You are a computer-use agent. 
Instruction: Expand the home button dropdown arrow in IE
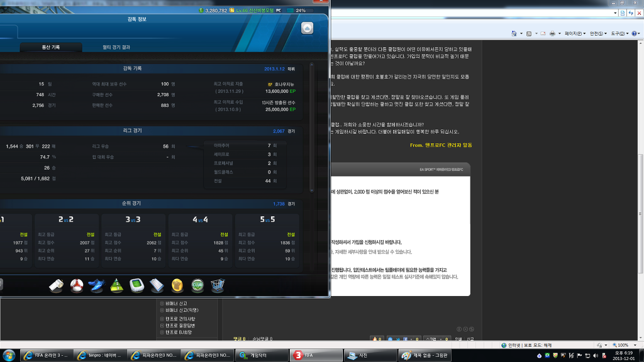(x=521, y=34)
